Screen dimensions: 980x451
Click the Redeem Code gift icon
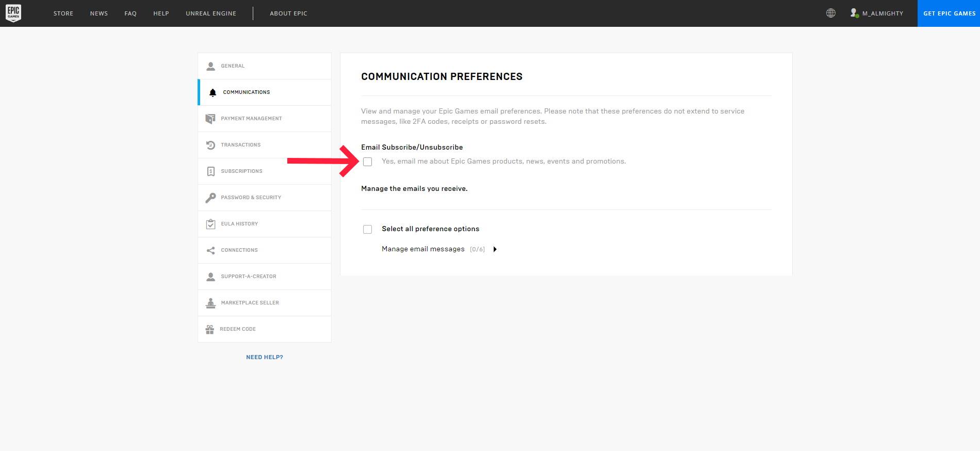pos(210,329)
